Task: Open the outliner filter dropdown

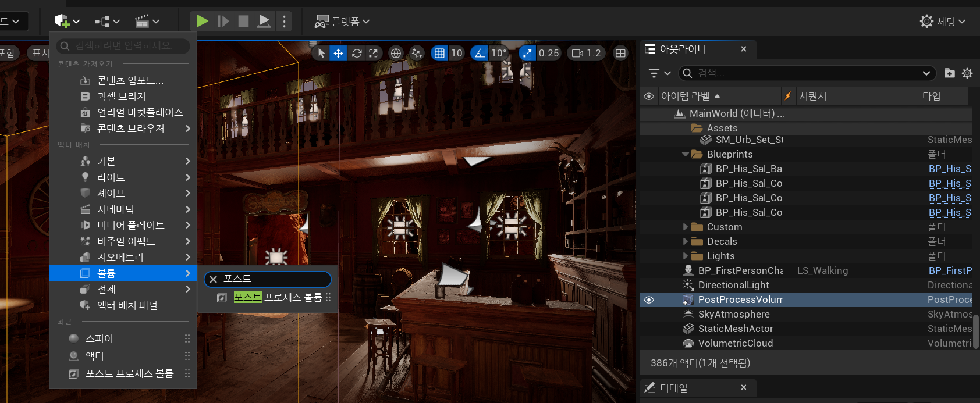Action: (x=659, y=73)
